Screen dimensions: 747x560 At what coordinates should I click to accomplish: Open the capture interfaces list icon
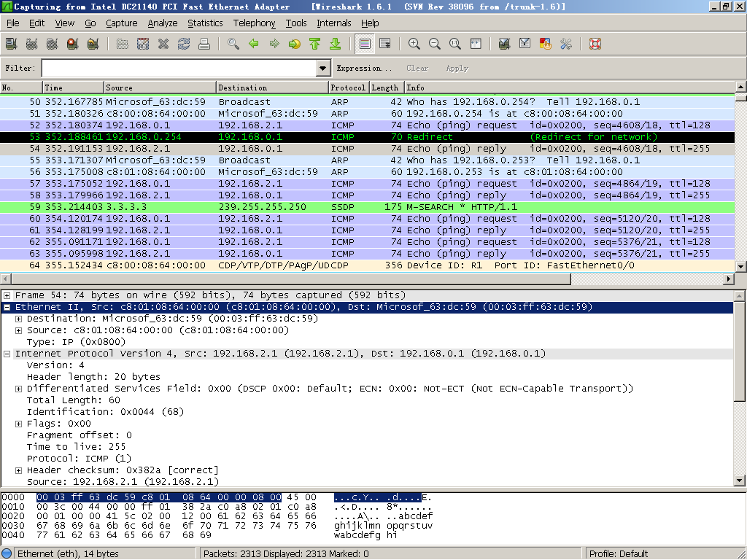pyautogui.click(x=11, y=44)
